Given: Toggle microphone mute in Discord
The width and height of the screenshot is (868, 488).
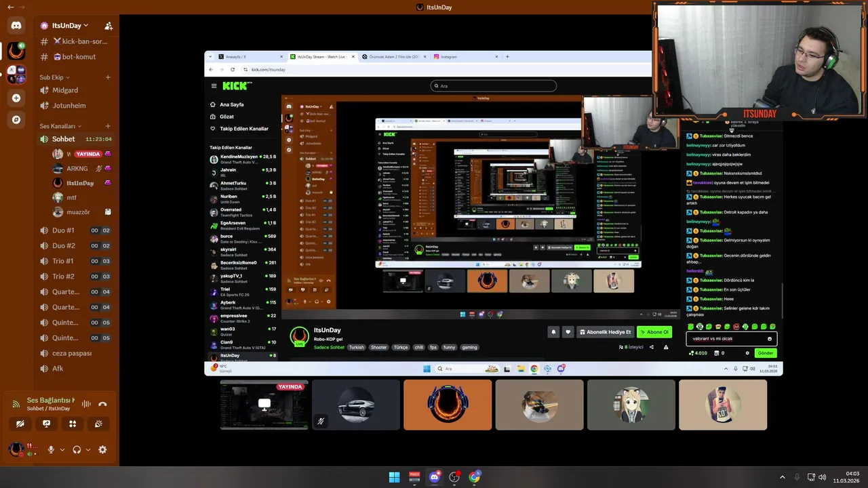Looking at the screenshot, I should pyautogui.click(x=51, y=449).
